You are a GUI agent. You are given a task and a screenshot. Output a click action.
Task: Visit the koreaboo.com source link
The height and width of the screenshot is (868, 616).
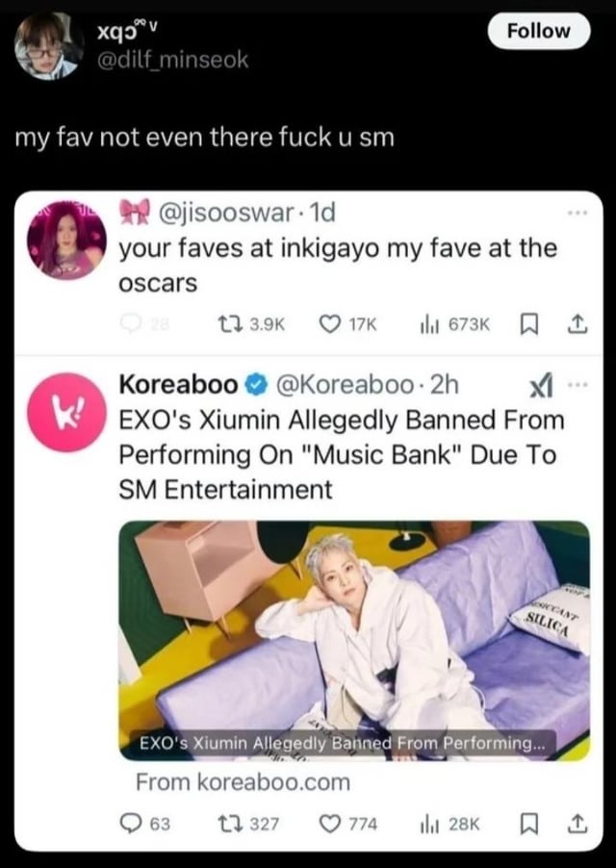pyautogui.click(x=243, y=782)
